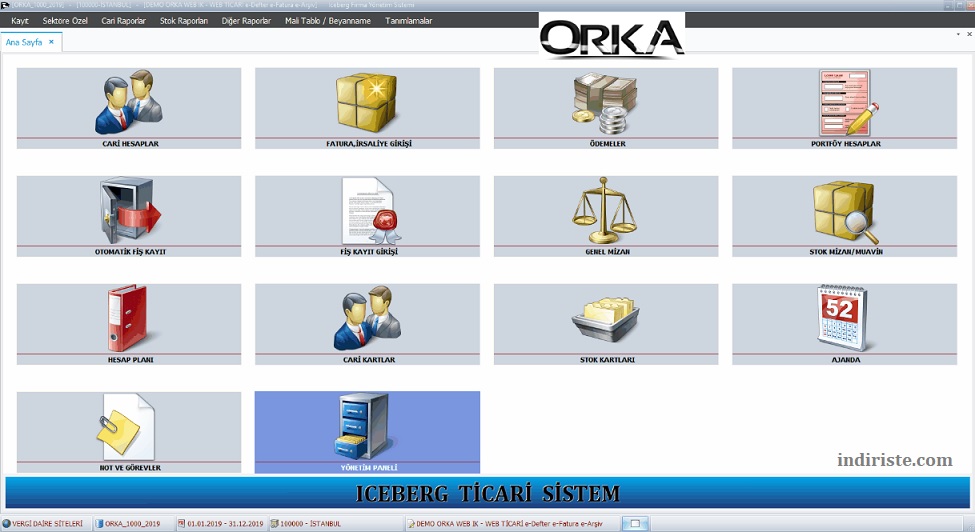Image resolution: width=975 pixels, height=532 pixels.
Task: Click the GENEL MİZAN label
Action: pyautogui.click(x=608, y=252)
